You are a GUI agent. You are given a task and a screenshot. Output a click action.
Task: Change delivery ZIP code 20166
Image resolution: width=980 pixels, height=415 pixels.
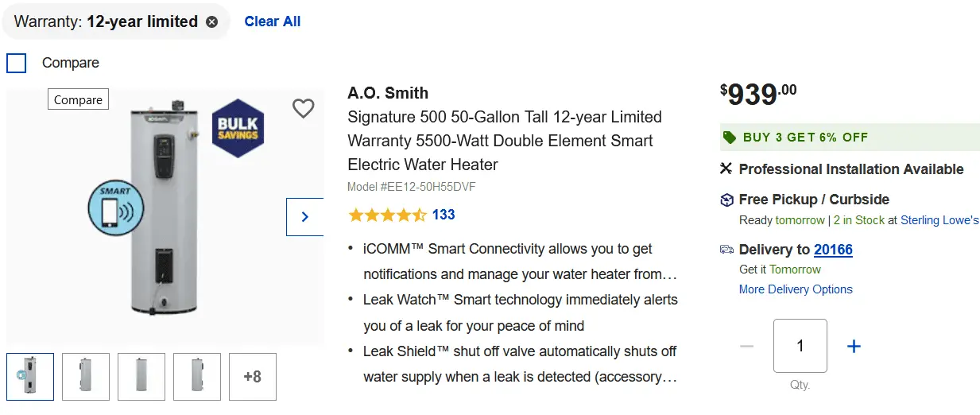click(833, 250)
